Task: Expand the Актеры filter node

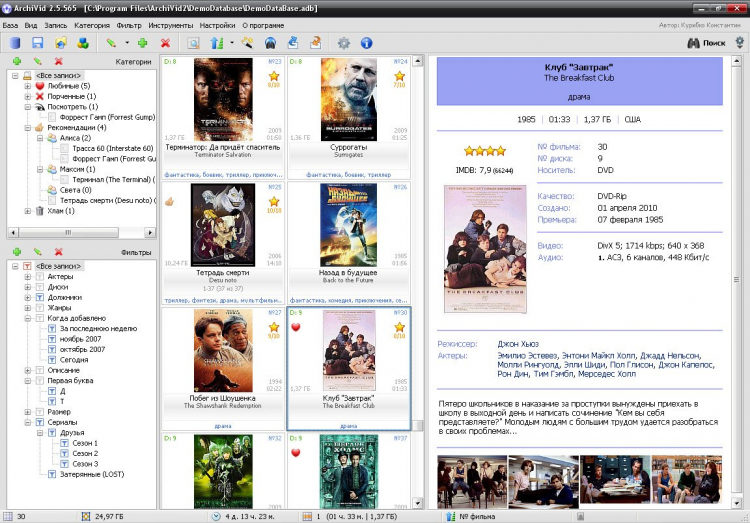Action: pyautogui.click(x=27, y=276)
